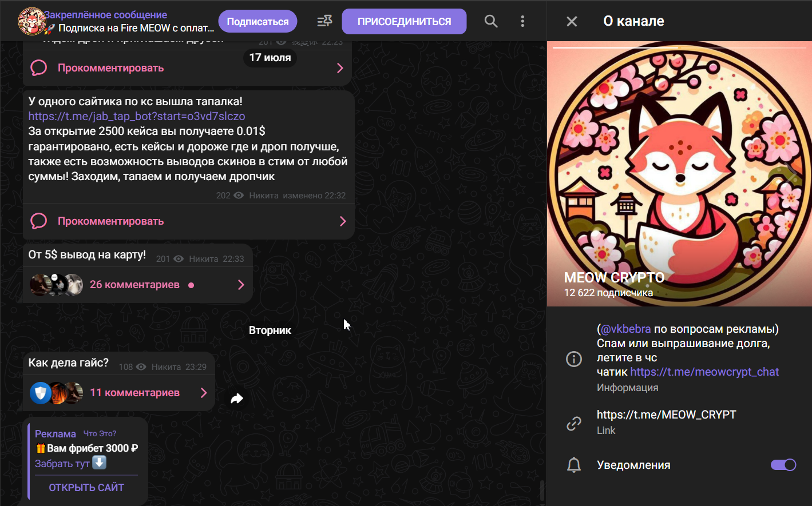Click the eye views icon next to 108
Viewport: 812px width, 506px height.
point(141,367)
